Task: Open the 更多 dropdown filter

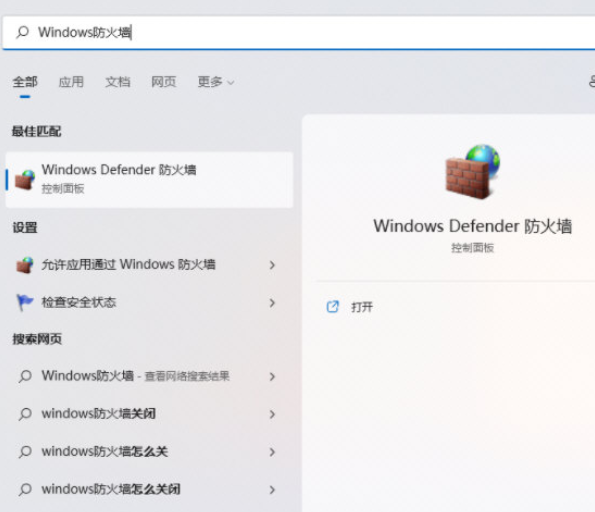Action: 216,82
